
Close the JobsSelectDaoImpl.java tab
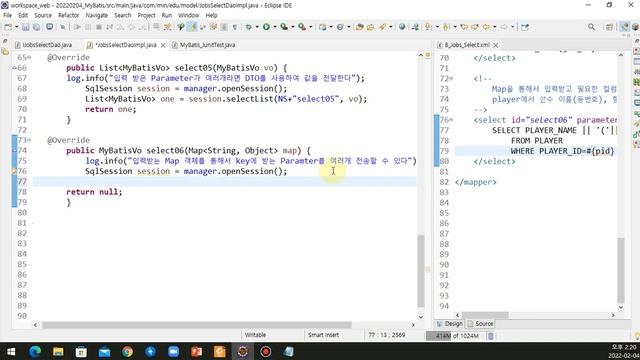point(163,45)
